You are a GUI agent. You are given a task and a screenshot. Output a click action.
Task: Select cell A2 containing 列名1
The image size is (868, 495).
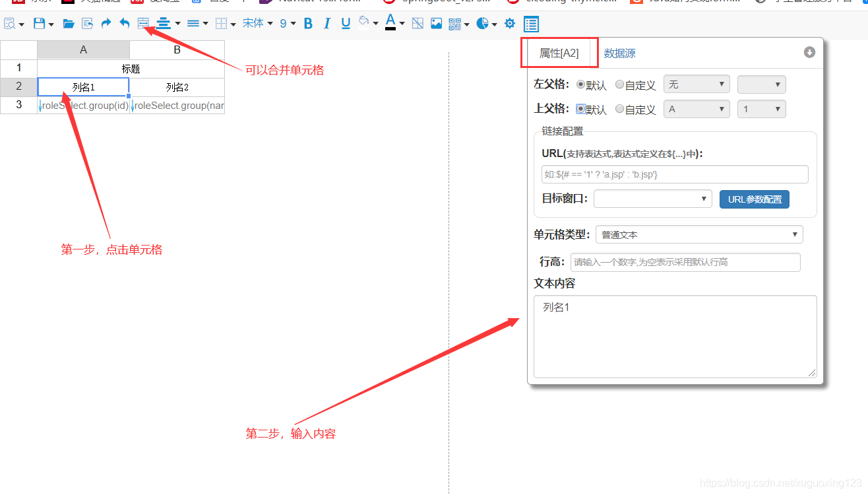(83, 87)
